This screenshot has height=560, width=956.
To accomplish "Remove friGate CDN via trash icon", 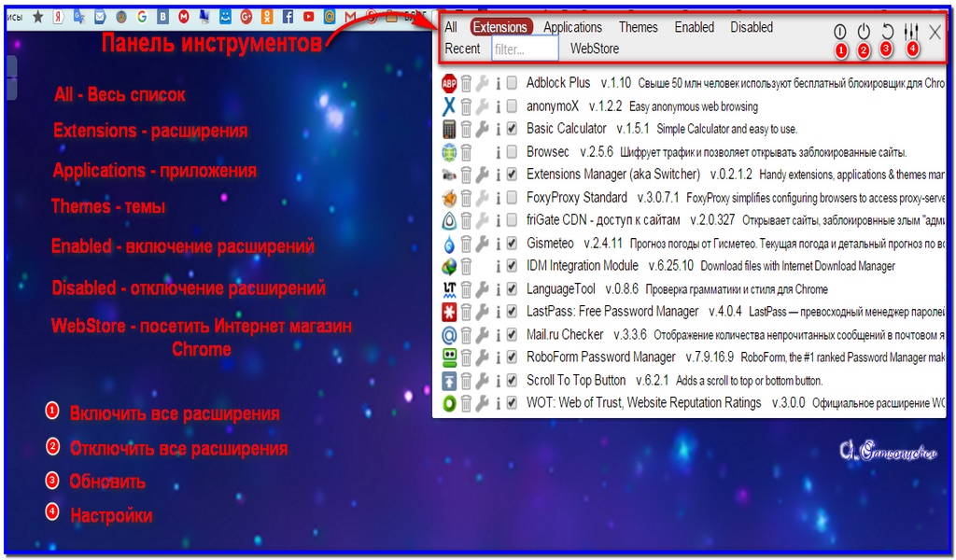I will [466, 220].
